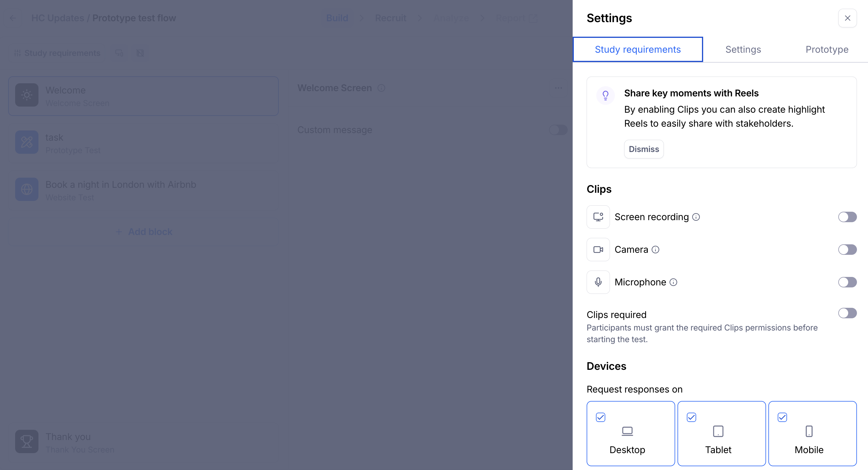Uncheck the Desktop device checkbox
This screenshot has width=868, height=470.
coord(600,417)
